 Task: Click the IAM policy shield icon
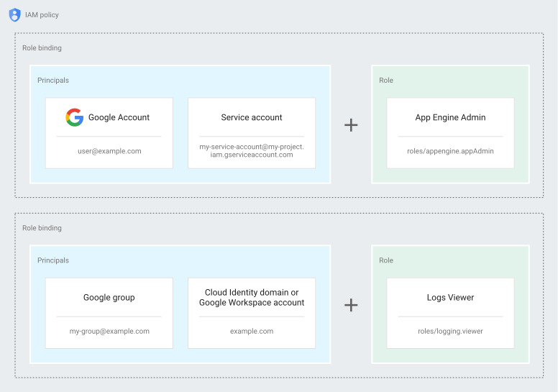click(x=14, y=15)
